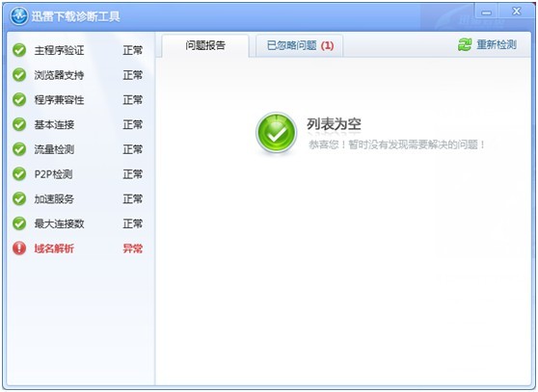
Task: Open the 已忽略问题 (1) tab
Action: point(300,45)
